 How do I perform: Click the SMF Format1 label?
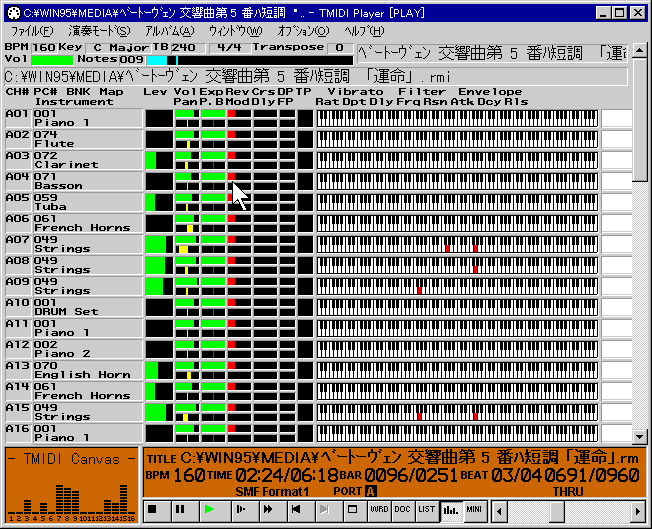click(272, 492)
